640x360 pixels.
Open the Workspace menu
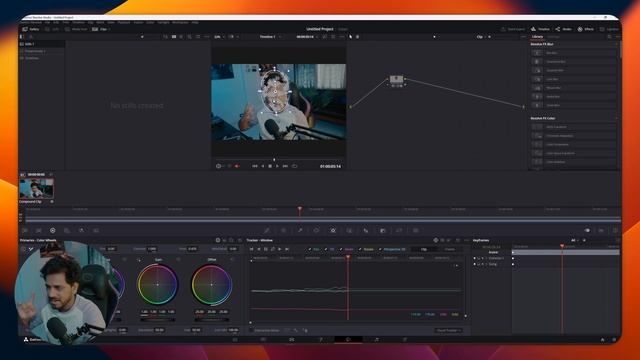tap(180, 22)
